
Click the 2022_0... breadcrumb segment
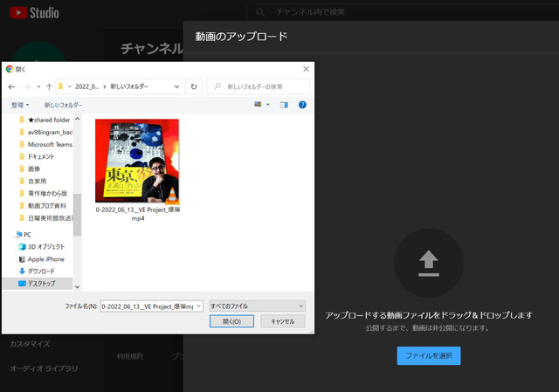click(x=87, y=86)
